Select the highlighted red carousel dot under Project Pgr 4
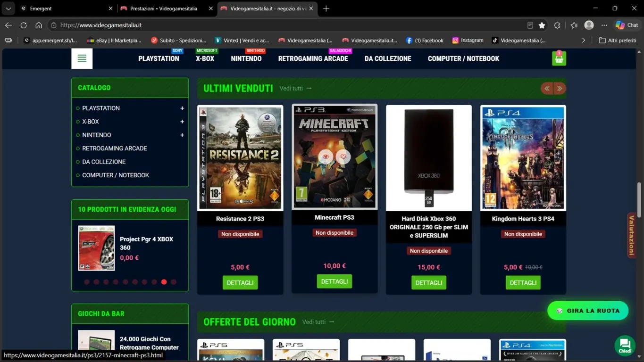Viewport: 644px width, 362px height. coord(164,282)
